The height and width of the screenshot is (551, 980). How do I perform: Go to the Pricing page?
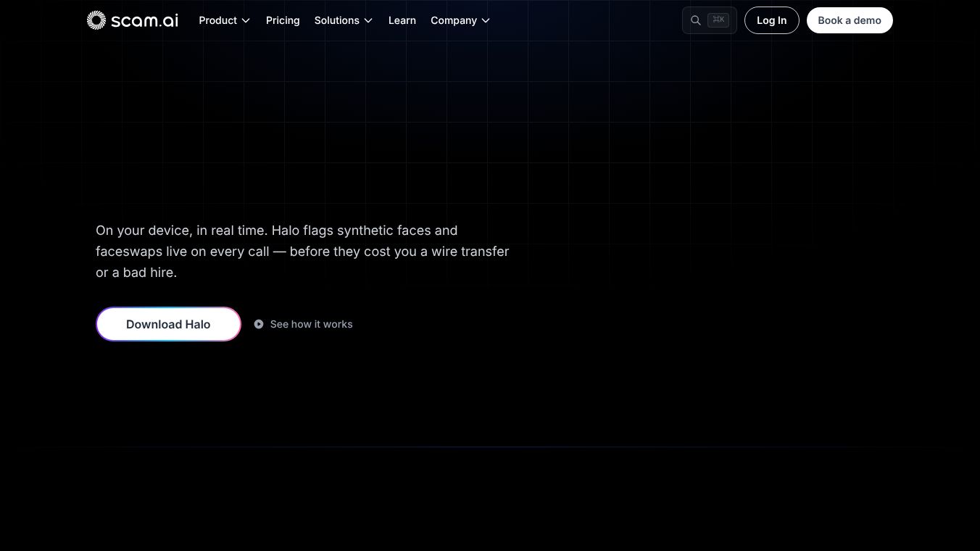[283, 20]
